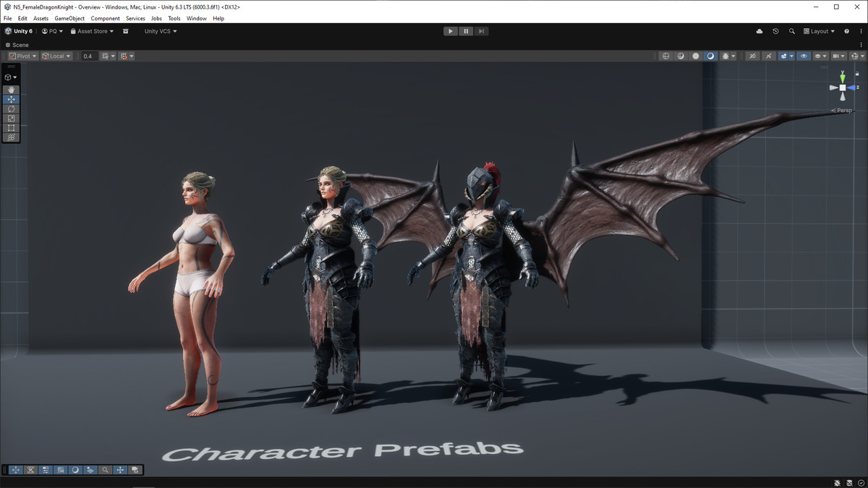
Task: Activate the Transform tool at toolbar bottom
Action: coord(12,137)
